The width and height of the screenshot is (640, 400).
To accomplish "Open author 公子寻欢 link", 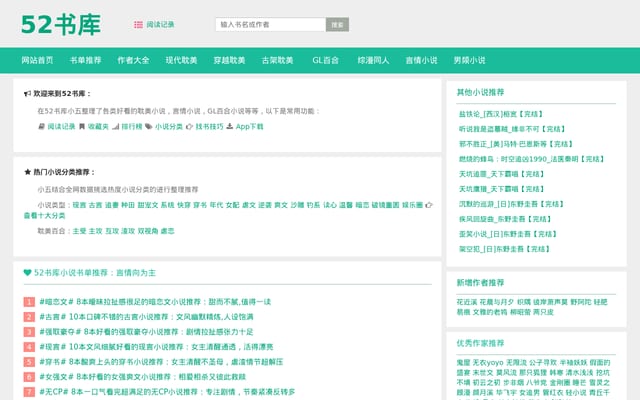I will pos(543,362).
